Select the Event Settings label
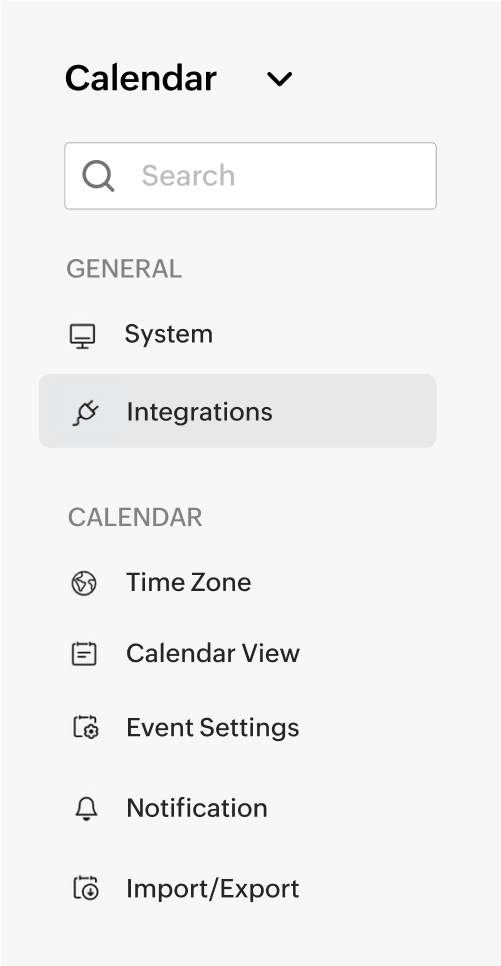The width and height of the screenshot is (501, 966). pyautogui.click(x=213, y=728)
